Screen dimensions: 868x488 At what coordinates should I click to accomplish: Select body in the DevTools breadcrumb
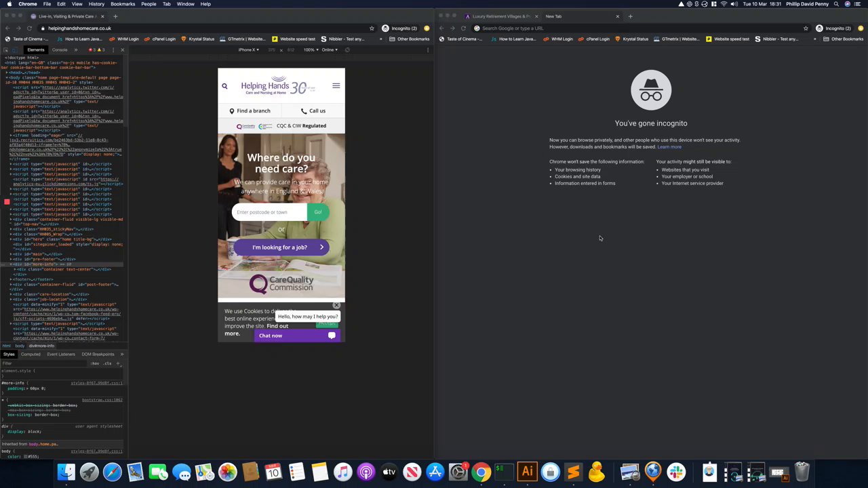20,346
